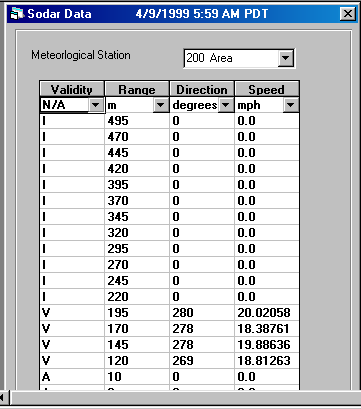Select the cell with speed 20.02058

tap(267, 313)
